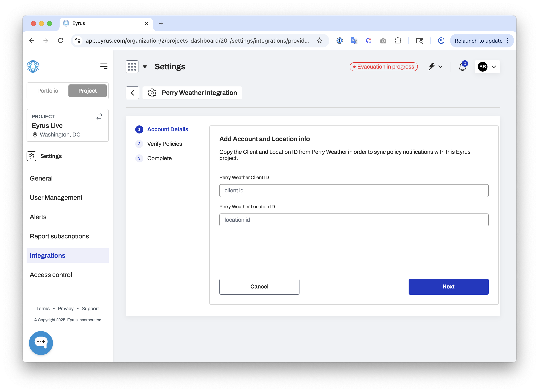Click the Evacuation in progress badge
539x392 pixels.
(383, 67)
